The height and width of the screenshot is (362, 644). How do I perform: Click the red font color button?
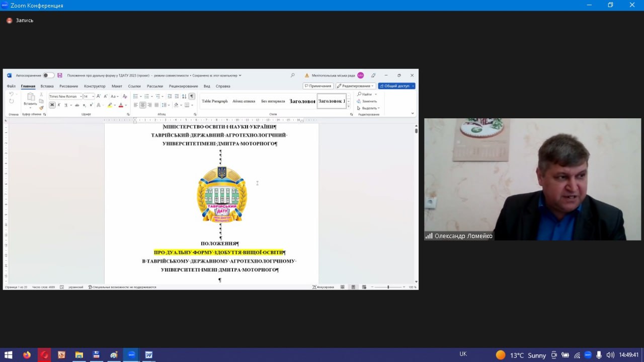click(x=121, y=105)
